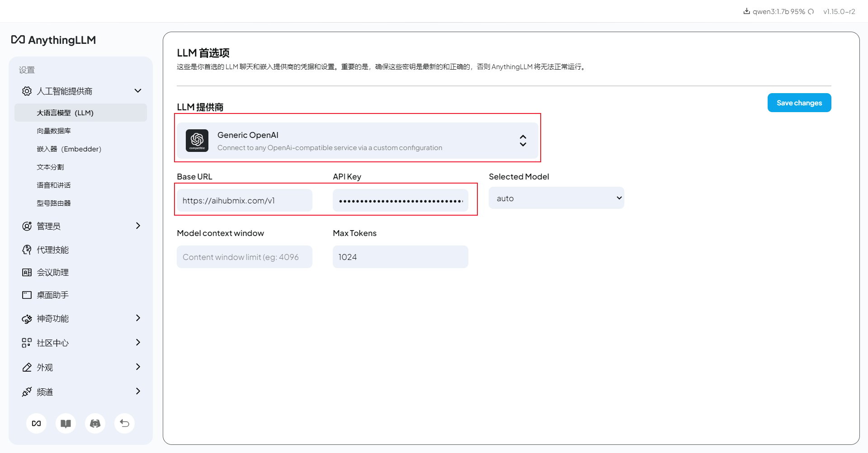Image resolution: width=868 pixels, height=453 pixels.
Task: Expand the 外观 section chevron
Action: pos(138,367)
